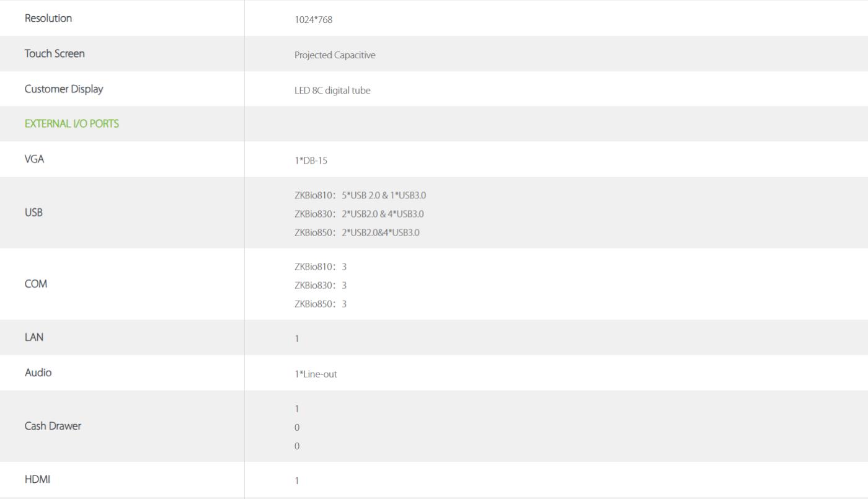Screen dimensions: 868x499
Task: Click the COM row label
Action: (36, 284)
